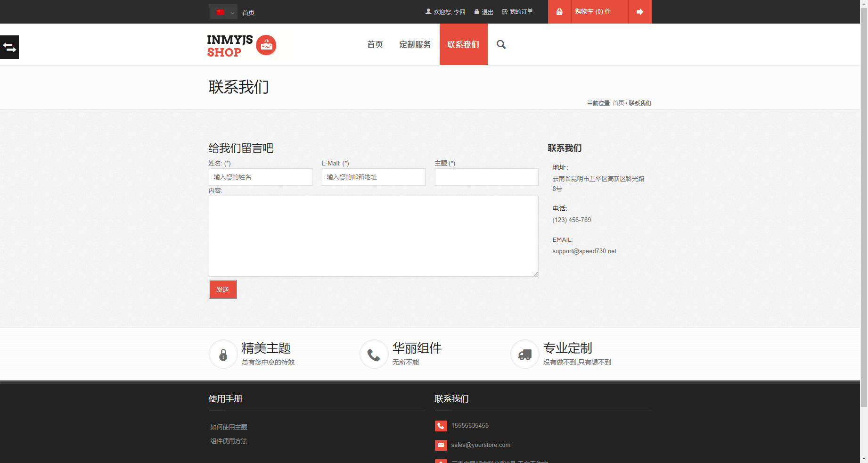Click breadcrumb 首页 link
Image resolution: width=868 pixels, height=463 pixels.
(x=618, y=103)
